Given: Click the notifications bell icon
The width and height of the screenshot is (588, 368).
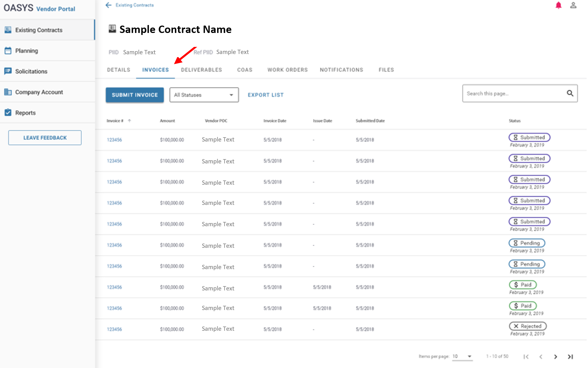Looking at the screenshot, I should (558, 5).
